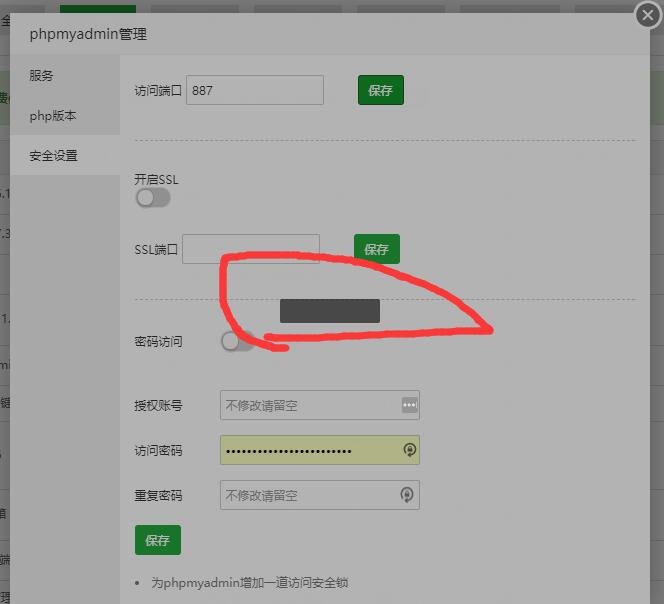
Task: Click the autofill icon in 授权账号 field
Action: [x=409, y=405]
